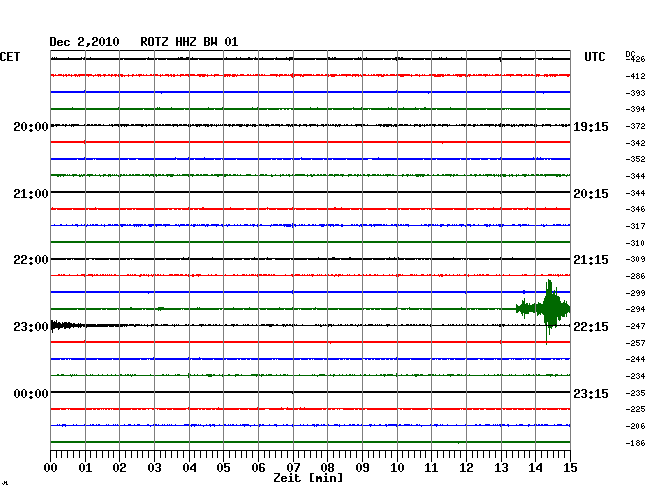Click minute 02 on the Zeit axis
650x494 pixels.
click(119, 468)
